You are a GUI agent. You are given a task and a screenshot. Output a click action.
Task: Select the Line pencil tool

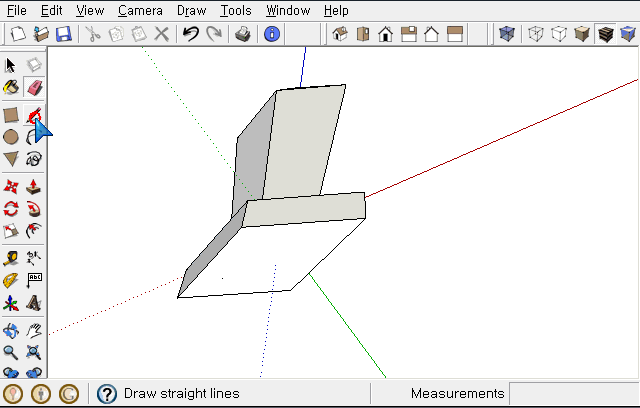tap(34, 115)
